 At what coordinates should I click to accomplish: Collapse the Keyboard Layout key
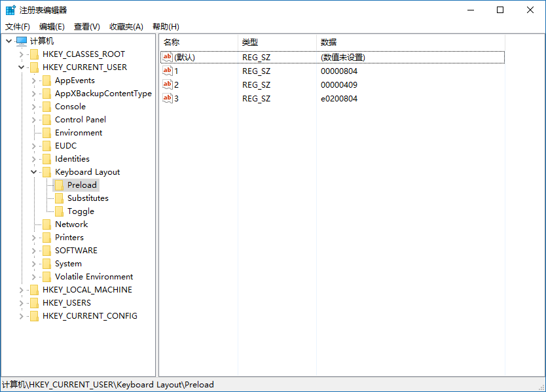34,172
